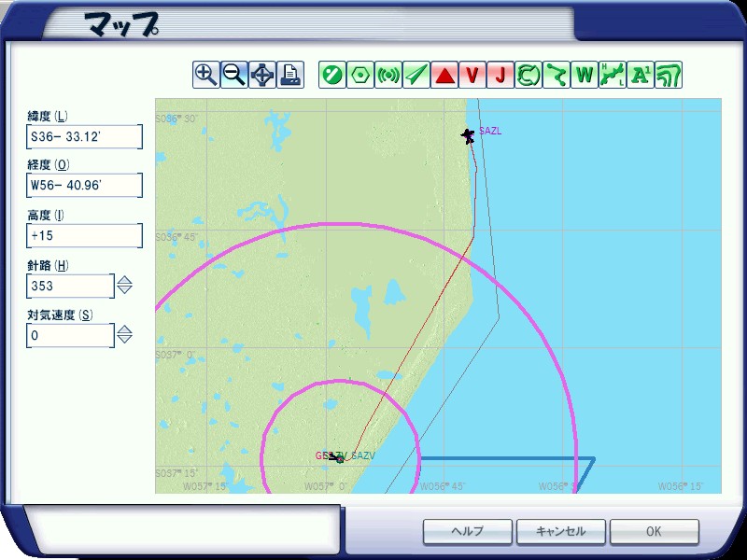Toggle Victor airways V icon

tap(472, 75)
